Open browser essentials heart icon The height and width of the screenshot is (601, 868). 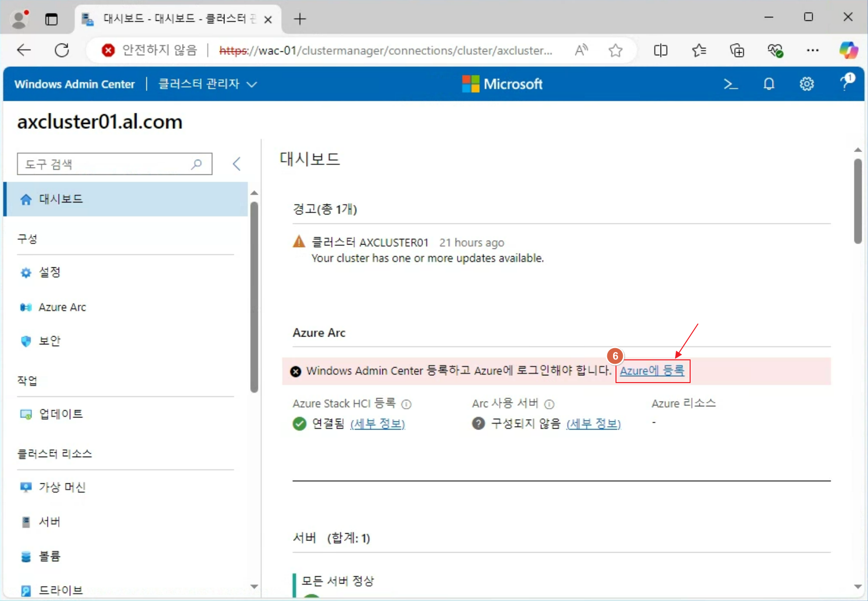[x=775, y=50]
